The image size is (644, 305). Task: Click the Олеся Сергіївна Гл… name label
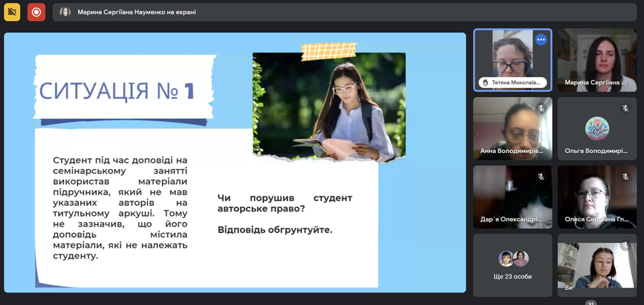click(x=596, y=219)
